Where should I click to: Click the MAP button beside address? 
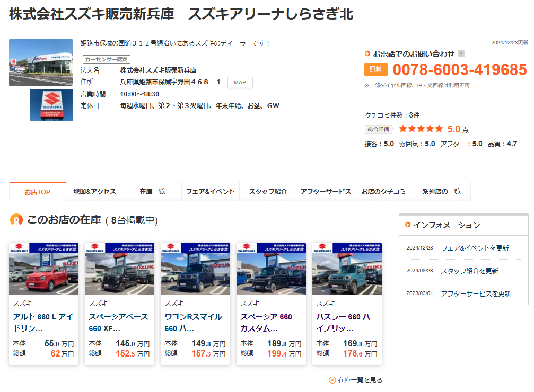tap(240, 83)
